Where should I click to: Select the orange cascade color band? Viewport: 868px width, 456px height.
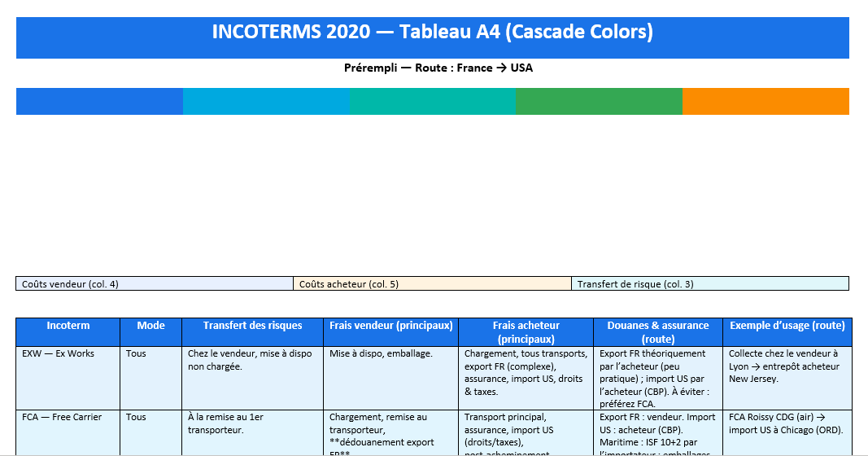[765, 101]
